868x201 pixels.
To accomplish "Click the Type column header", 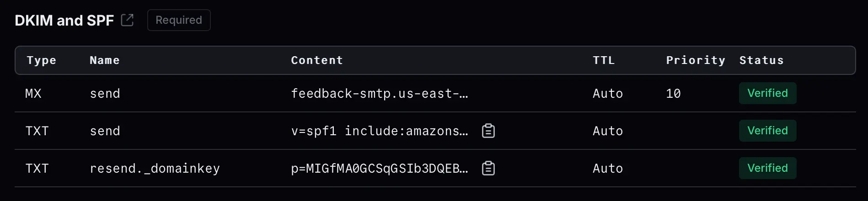I will coord(41,60).
